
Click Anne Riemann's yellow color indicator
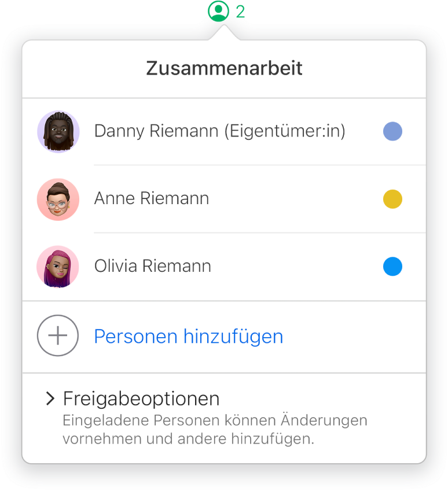tap(392, 199)
